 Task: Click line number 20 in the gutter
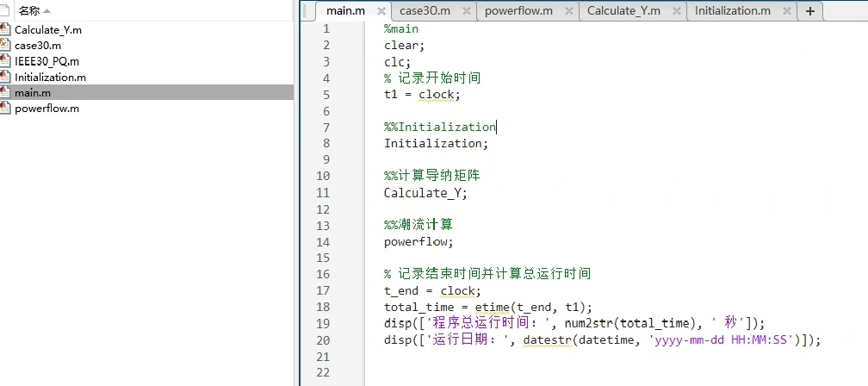(x=323, y=340)
